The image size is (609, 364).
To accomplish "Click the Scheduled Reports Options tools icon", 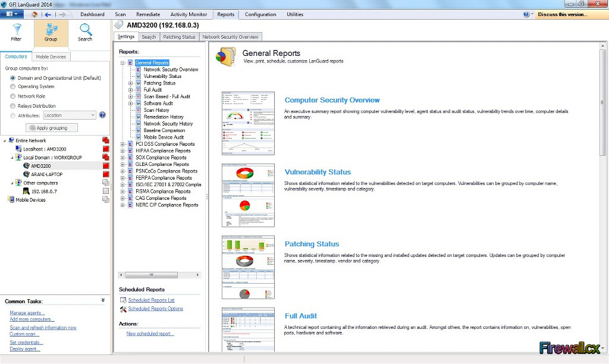I will click(x=123, y=309).
